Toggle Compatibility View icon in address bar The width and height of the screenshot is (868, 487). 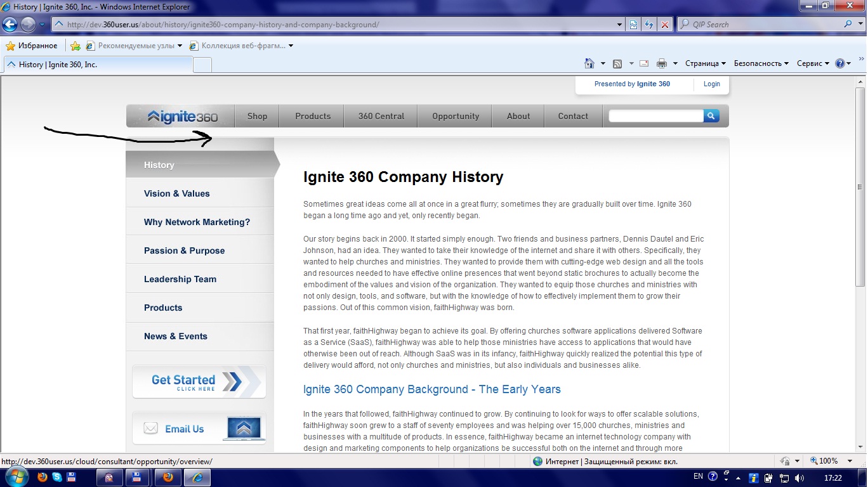tap(634, 25)
